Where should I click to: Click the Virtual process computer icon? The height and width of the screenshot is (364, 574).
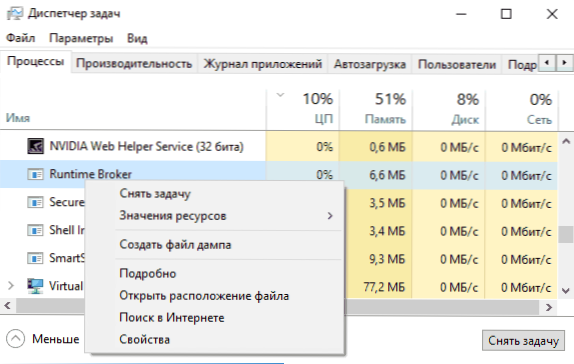pos(36,286)
